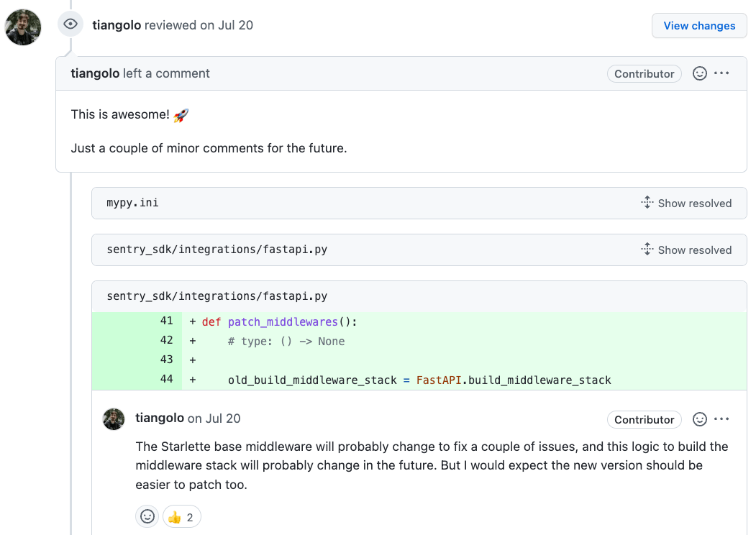This screenshot has width=756, height=535.
Task: Click tiangolo's avatar on the review header
Action: (22, 24)
